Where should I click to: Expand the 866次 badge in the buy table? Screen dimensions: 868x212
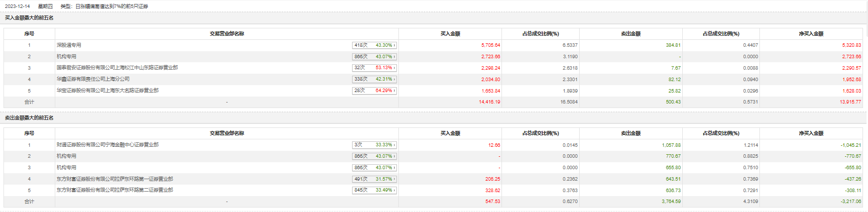coord(374,57)
